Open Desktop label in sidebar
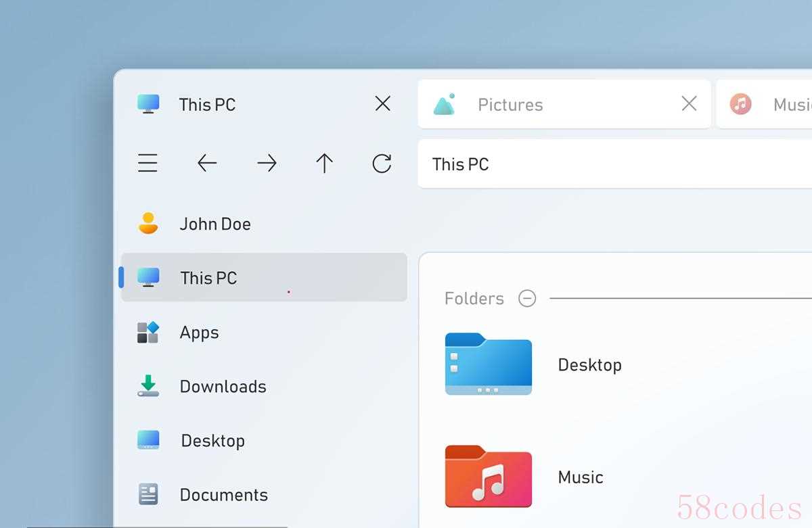Image resolution: width=812 pixels, height=528 pixels. point(212,441)
